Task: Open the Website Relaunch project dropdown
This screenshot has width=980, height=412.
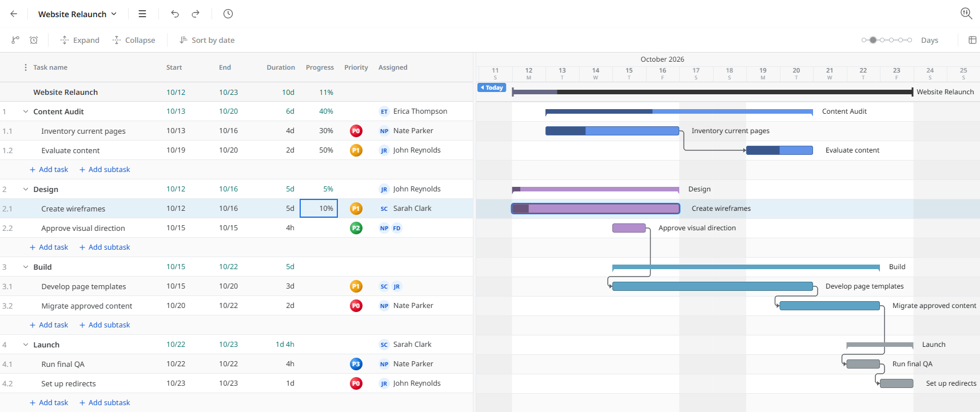Action: [x=77, y=14]
